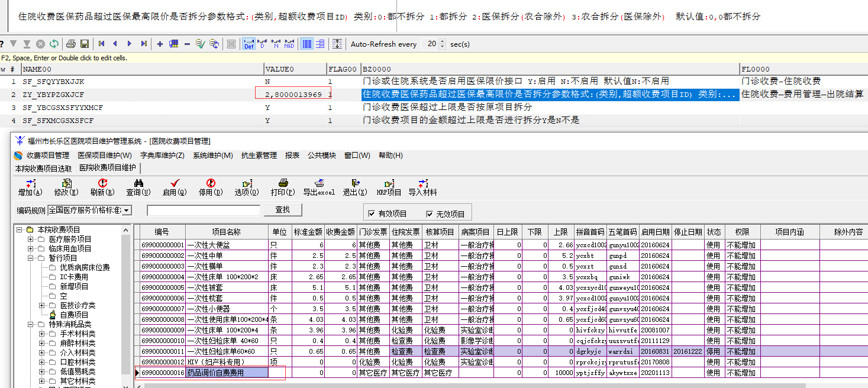Select IC卡费用 tree item

point(74,277)
